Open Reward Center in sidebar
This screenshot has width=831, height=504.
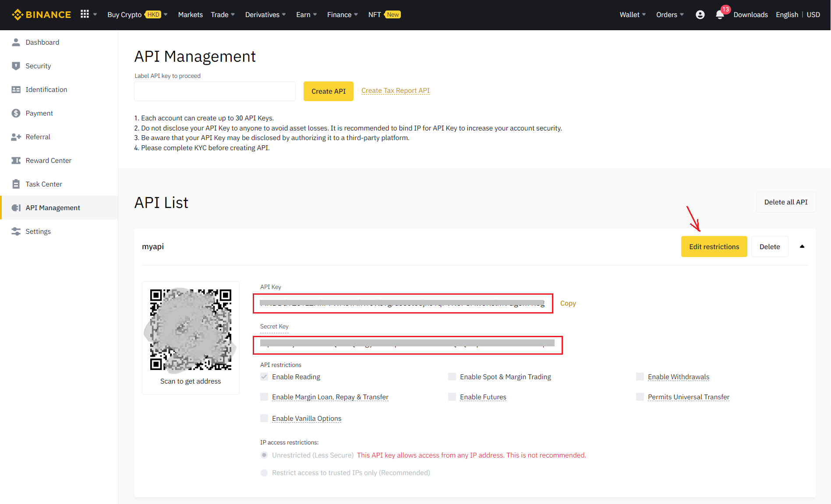(59, 160)
